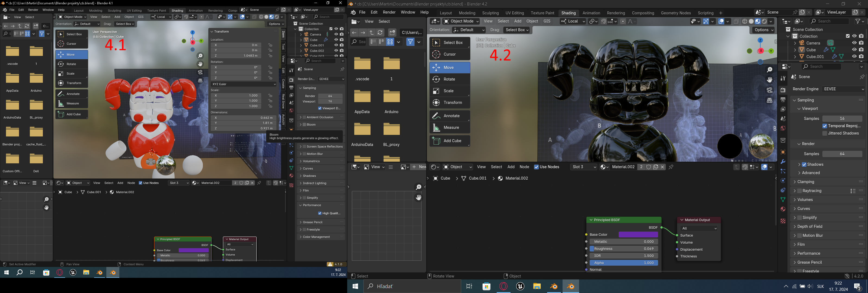Click the New image button in Blender 4.2 image editor
The width and height of the screenshot is (868, 293).
coord(419,167)
